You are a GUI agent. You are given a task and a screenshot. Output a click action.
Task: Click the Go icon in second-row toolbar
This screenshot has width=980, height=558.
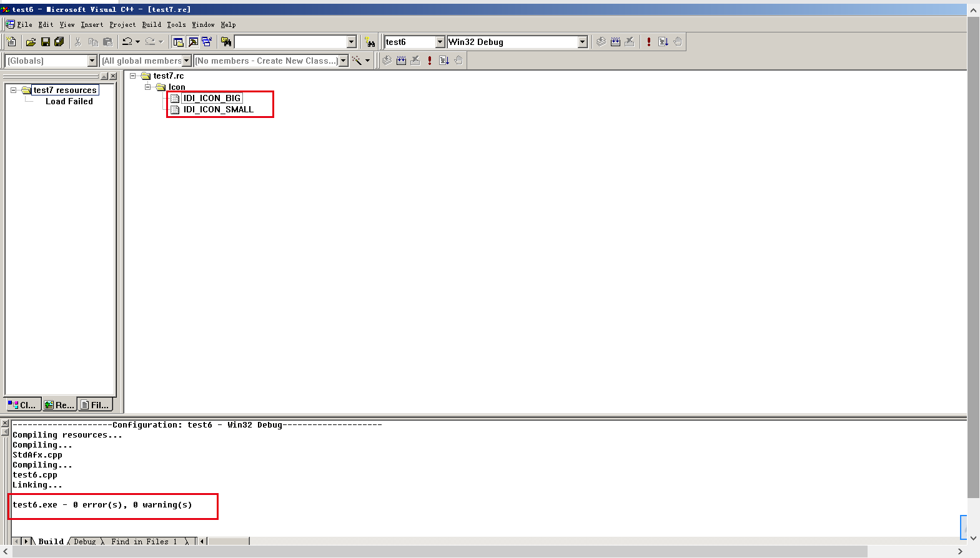[444, 61]
